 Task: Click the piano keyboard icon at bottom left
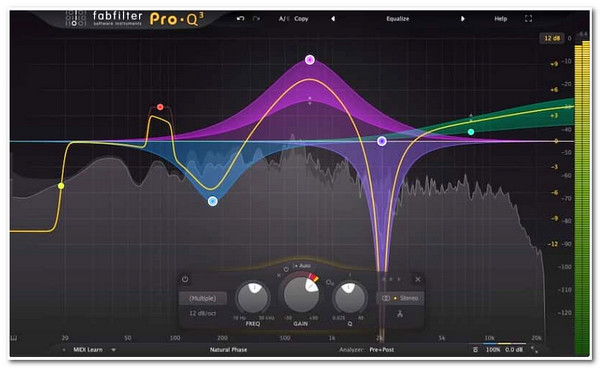pos(14,338)
